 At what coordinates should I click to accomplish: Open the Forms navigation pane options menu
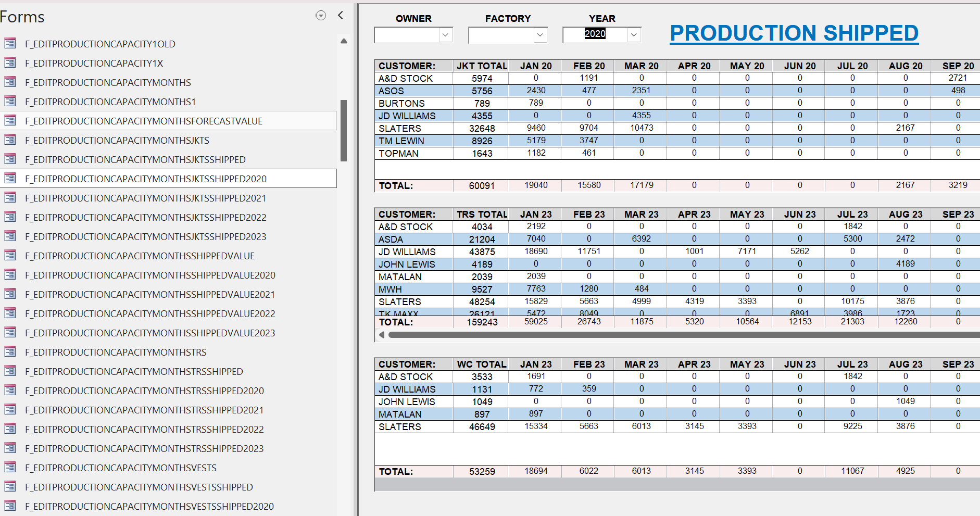(321, 16)
